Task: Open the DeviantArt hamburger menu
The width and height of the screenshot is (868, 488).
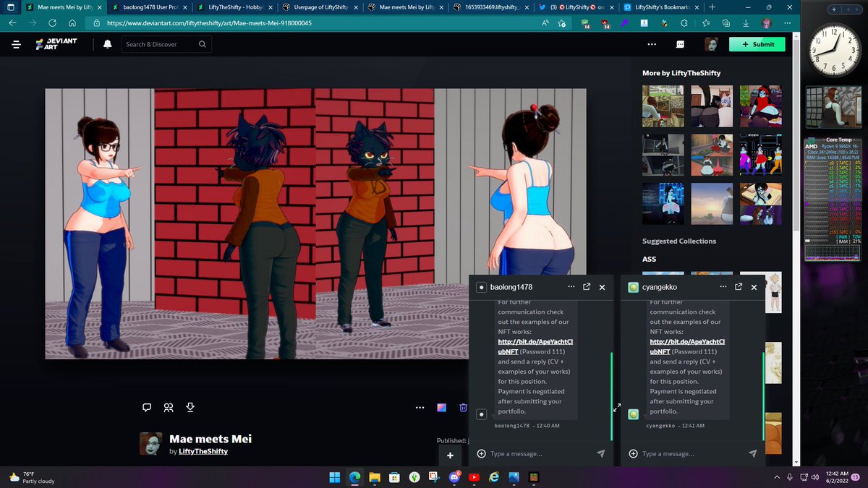Action: [x=16, y=44]
